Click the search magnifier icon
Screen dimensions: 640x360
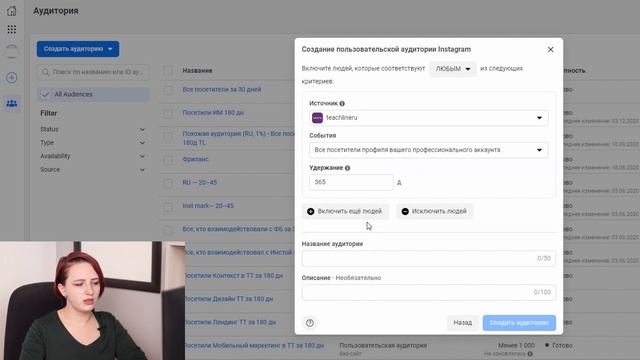pos(45,72)
